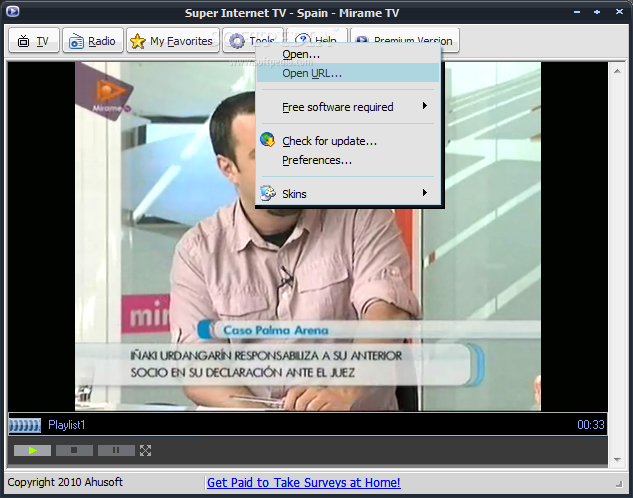633x498 pixels.
Task: Maximize the Super Internet TV window
Action: 597,12
